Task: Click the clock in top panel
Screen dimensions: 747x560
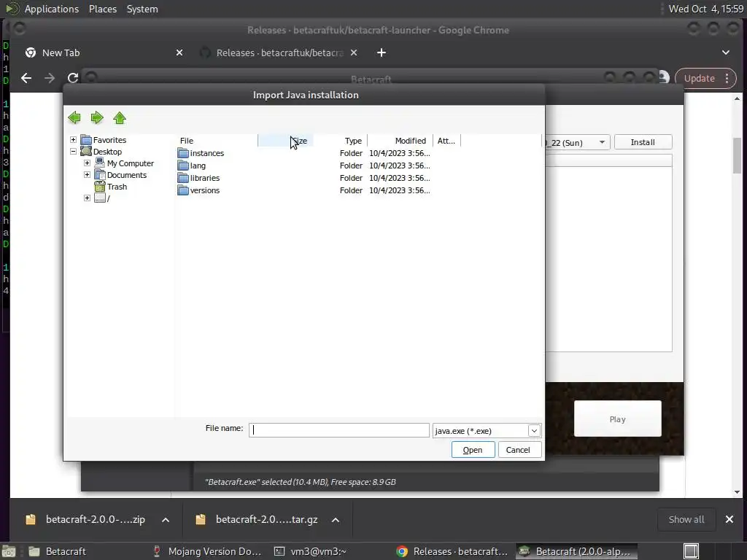Action: [x=705, y=9]
